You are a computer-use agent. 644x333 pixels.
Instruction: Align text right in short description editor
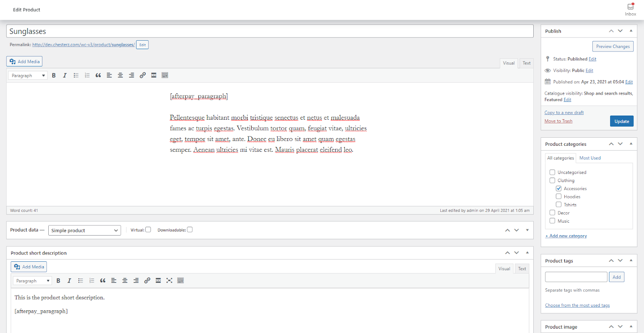point(136,281)
